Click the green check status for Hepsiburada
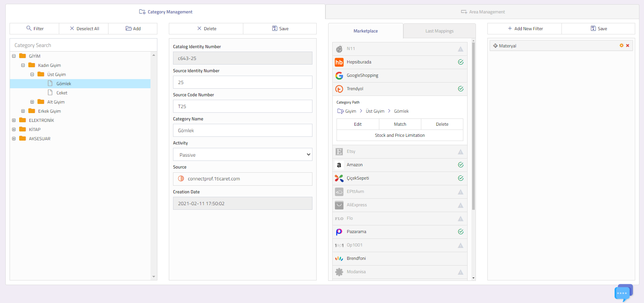The image size is (644, 303). [x=461, y=62]
